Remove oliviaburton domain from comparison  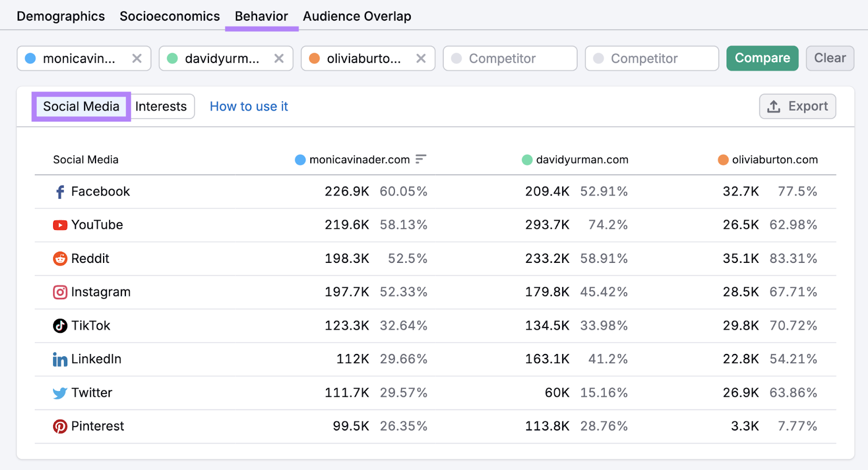pos(421,59)
